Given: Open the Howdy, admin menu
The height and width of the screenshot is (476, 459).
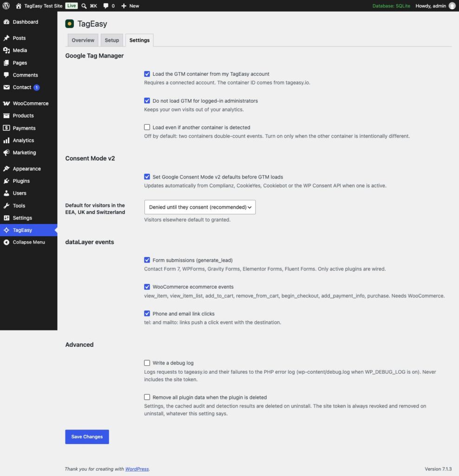Looking at the screenshot, I should [435, 6].
